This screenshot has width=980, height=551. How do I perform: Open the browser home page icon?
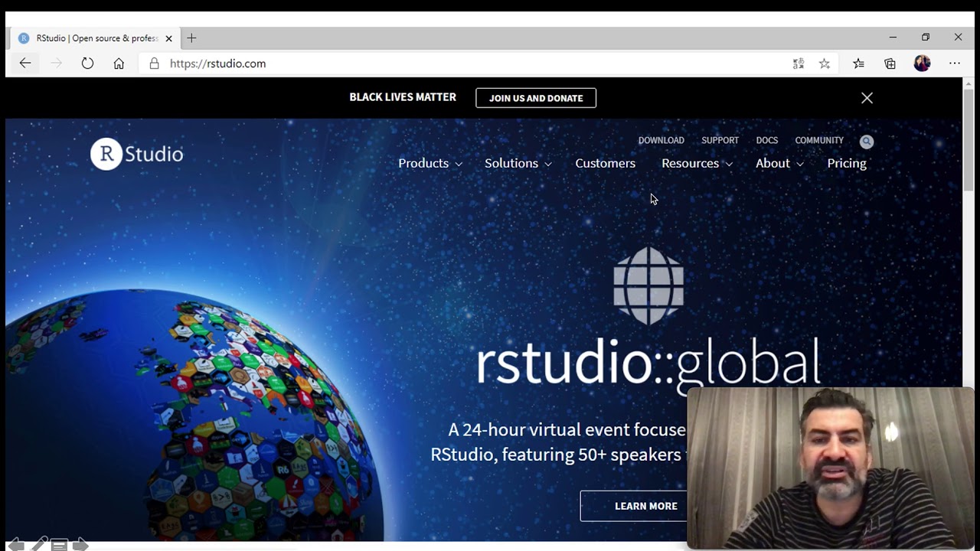coord(119,64)
